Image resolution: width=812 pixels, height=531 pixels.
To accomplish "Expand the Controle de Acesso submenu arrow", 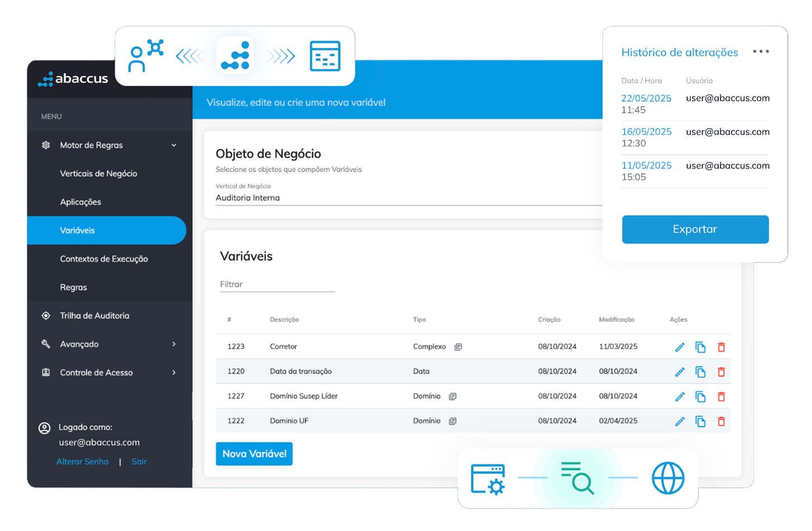I will point(174,373).
